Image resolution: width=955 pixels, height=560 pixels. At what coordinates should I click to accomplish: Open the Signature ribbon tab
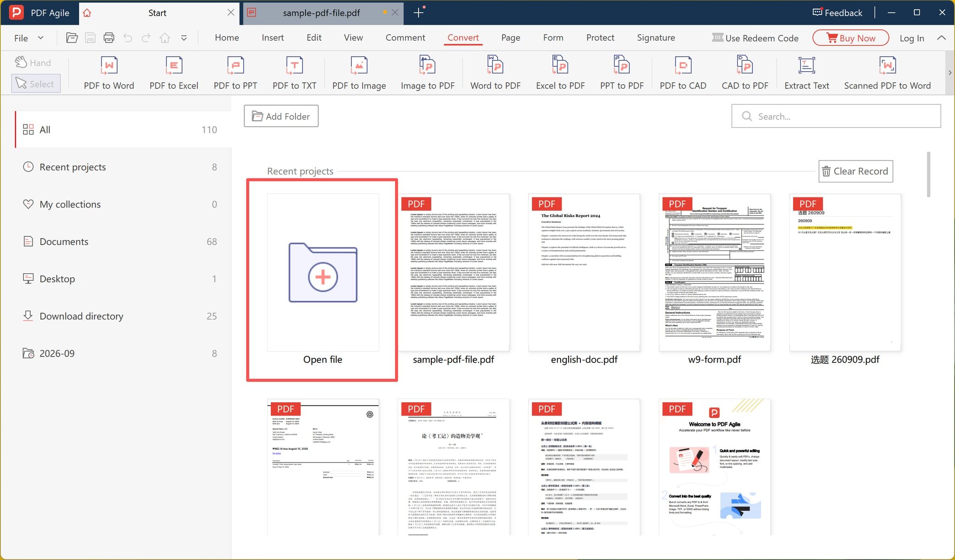656,38
